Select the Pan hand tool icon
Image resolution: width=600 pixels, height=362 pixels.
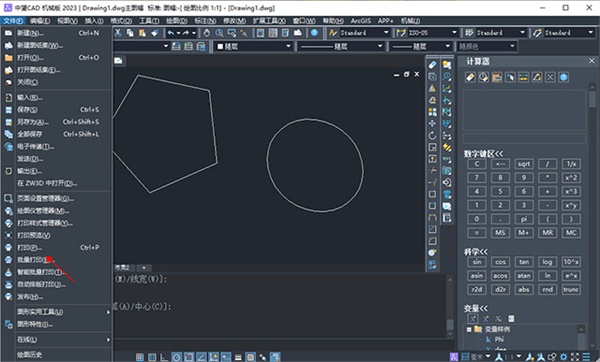click(207, 33)
